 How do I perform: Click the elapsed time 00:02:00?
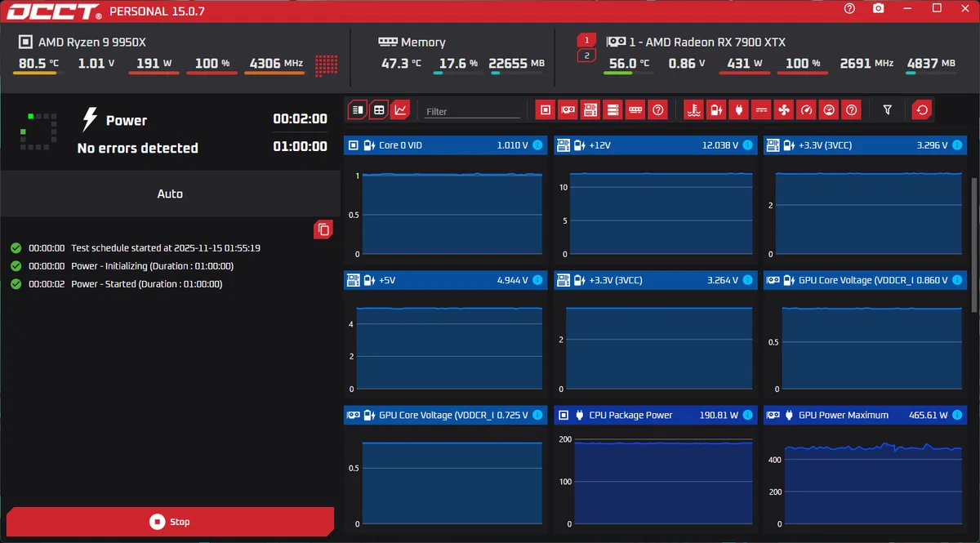(300, 119)
